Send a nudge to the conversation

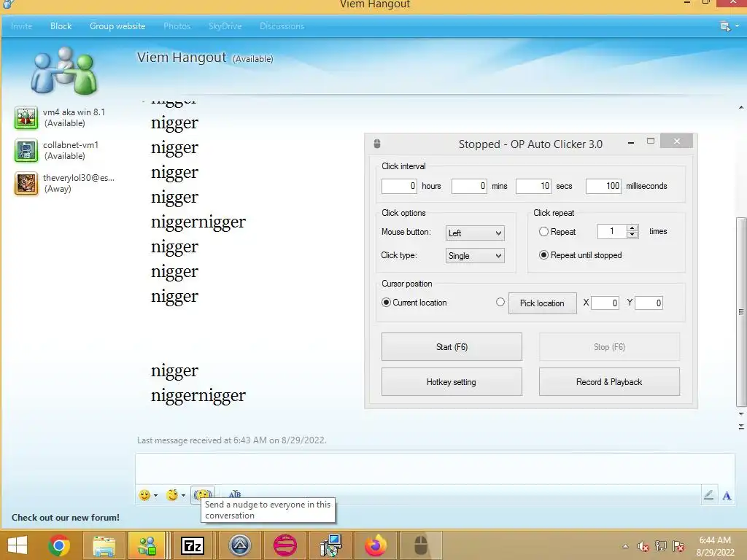pyautogui.click(x=203, y=495)
